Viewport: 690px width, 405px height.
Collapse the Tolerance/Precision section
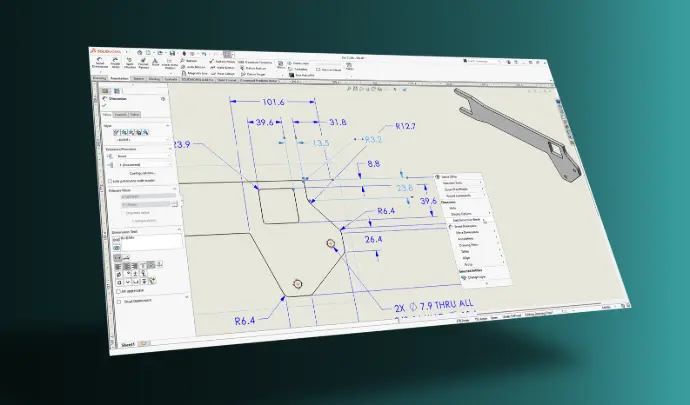(170, 149)
